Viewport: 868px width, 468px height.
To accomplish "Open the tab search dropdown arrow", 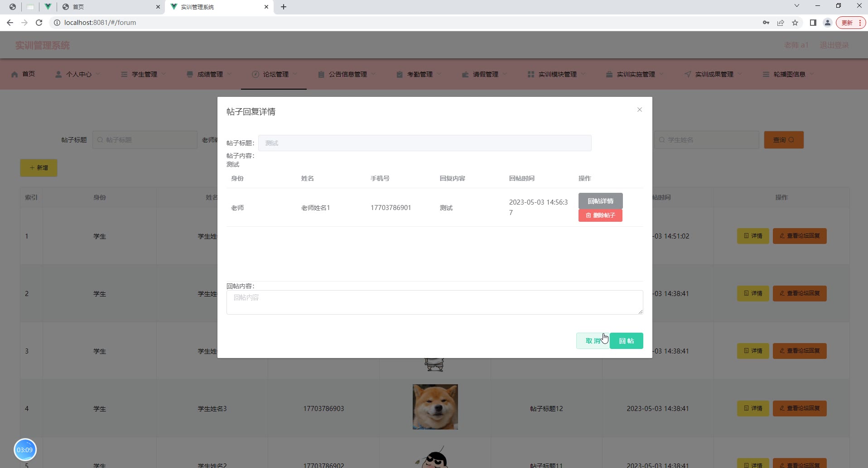I will coord(797,6).
